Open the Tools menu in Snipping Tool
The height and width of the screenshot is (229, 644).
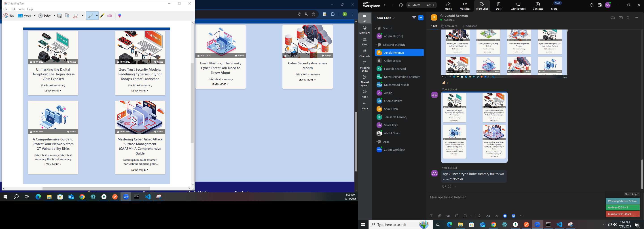(x=21, y=9)
